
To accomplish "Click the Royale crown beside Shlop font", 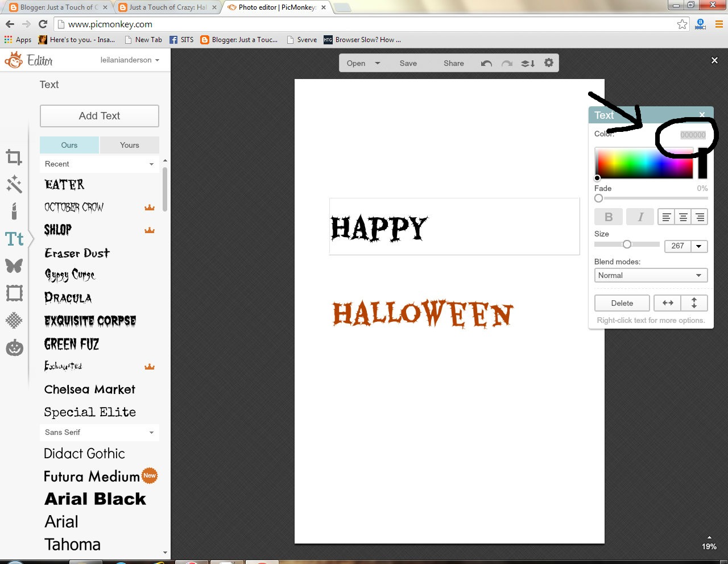I will (150, 230).
